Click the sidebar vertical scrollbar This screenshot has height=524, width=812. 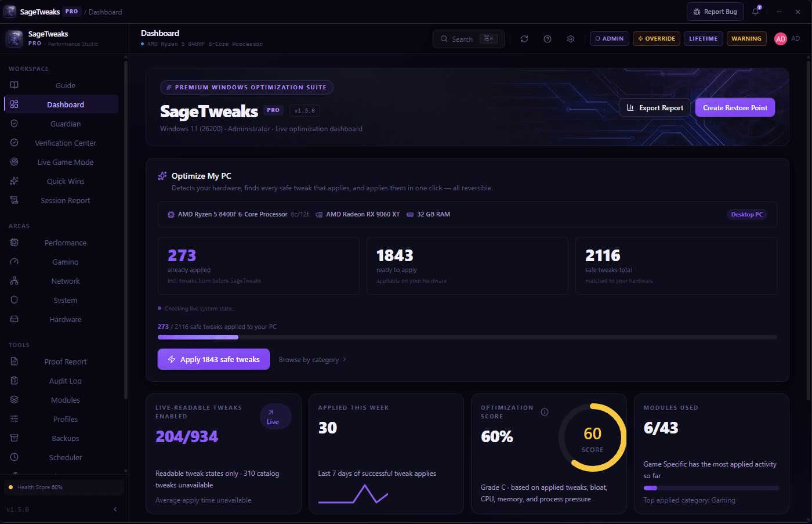tap(126, 229)
